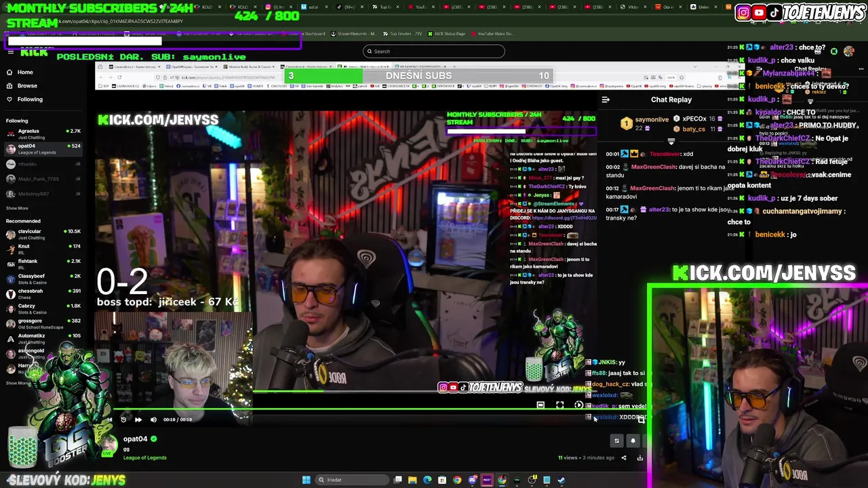Click square button left of bell

pos(616,441)
